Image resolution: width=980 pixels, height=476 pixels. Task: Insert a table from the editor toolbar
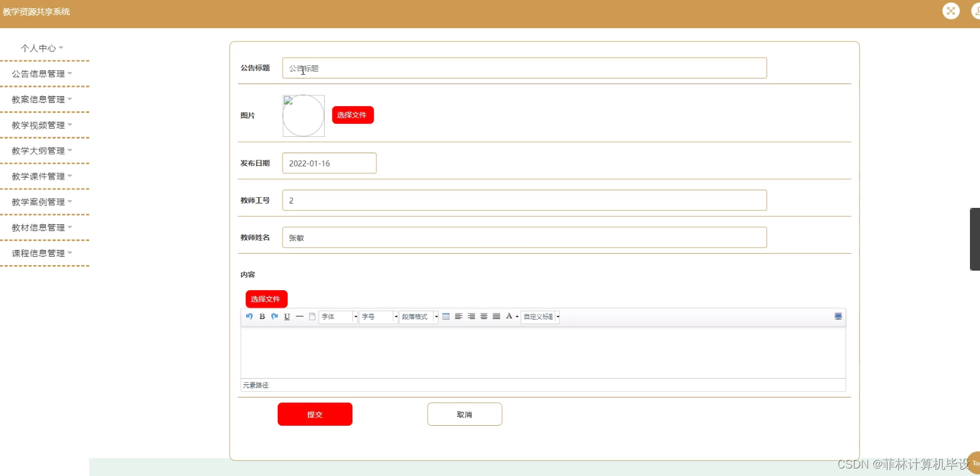click(445, 316)
